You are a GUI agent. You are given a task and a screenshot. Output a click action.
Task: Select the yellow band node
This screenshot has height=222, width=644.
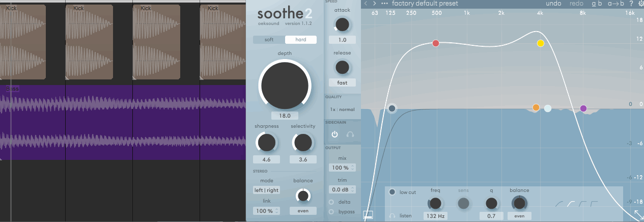[x=541, y=43]
